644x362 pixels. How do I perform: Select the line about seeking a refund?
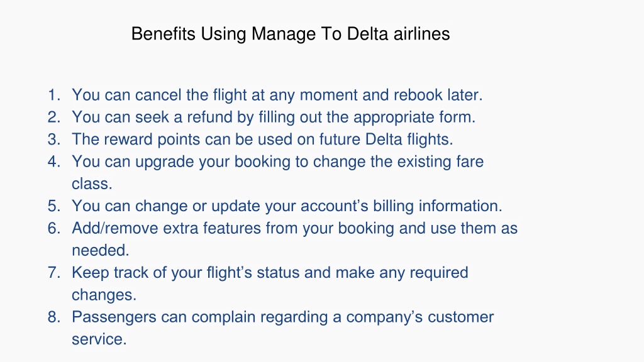tap(274, 118)
